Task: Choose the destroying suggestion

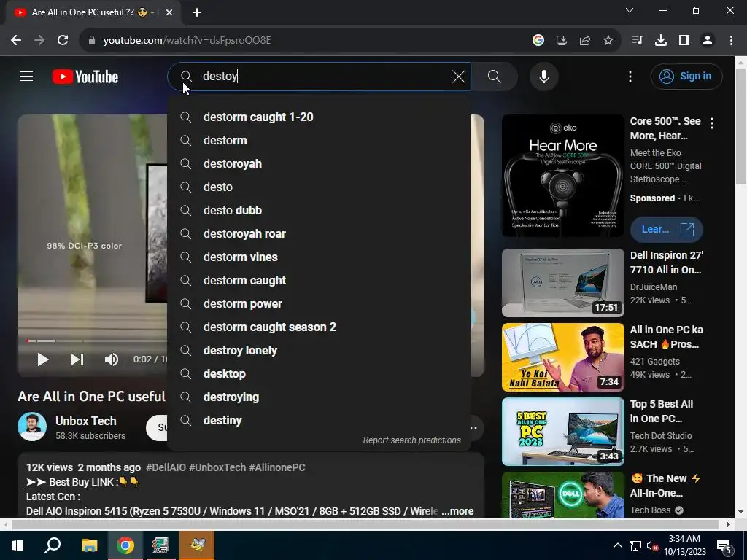Action: click(x=319, y=397)
